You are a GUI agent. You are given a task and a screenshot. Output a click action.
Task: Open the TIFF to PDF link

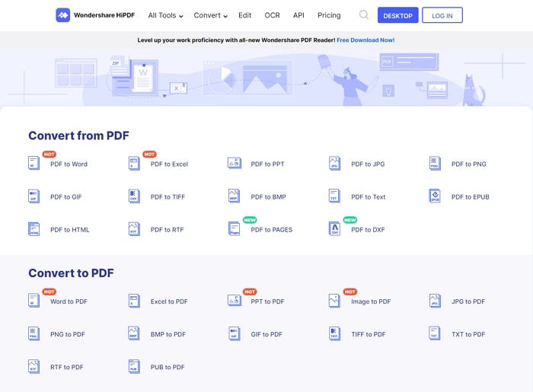tap(368, 335)
